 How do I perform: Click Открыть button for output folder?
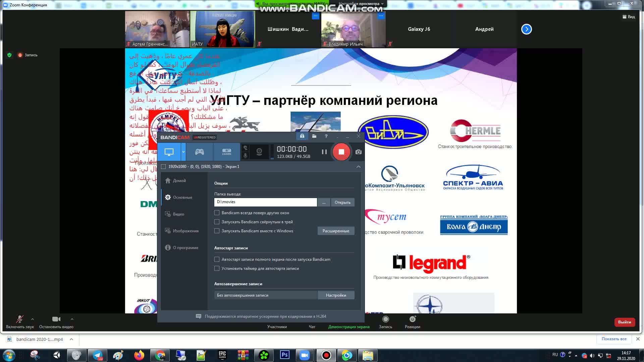(342, 202)
